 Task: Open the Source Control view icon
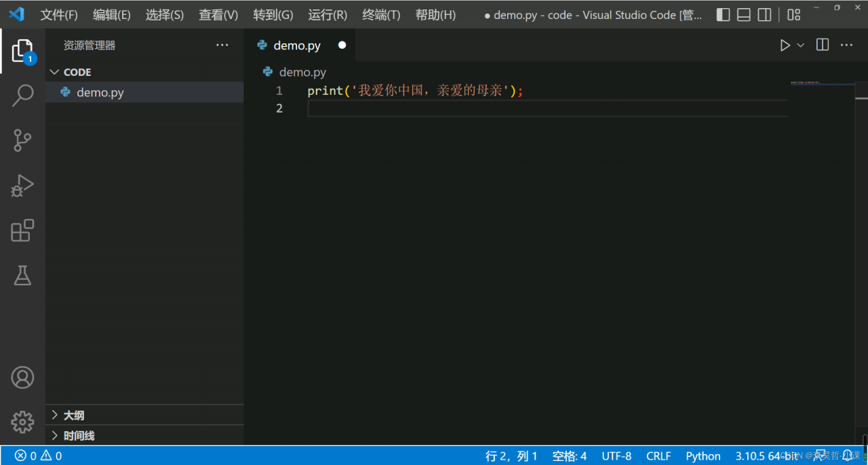[22, 140]
